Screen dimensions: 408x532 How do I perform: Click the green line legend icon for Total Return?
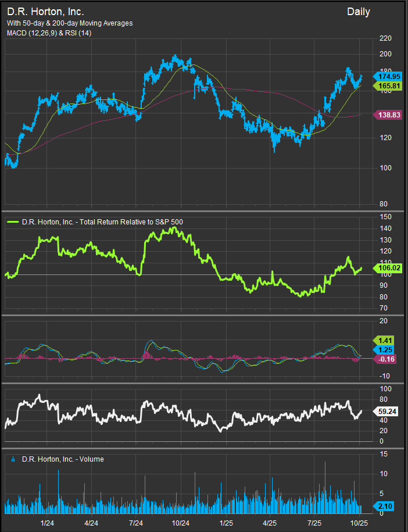click(x=13, y=222)
